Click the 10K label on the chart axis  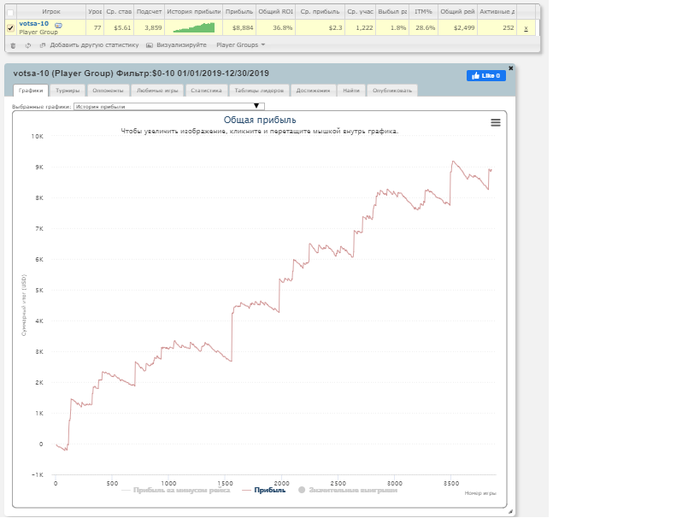pyautogui.click(x=37, y=136)
